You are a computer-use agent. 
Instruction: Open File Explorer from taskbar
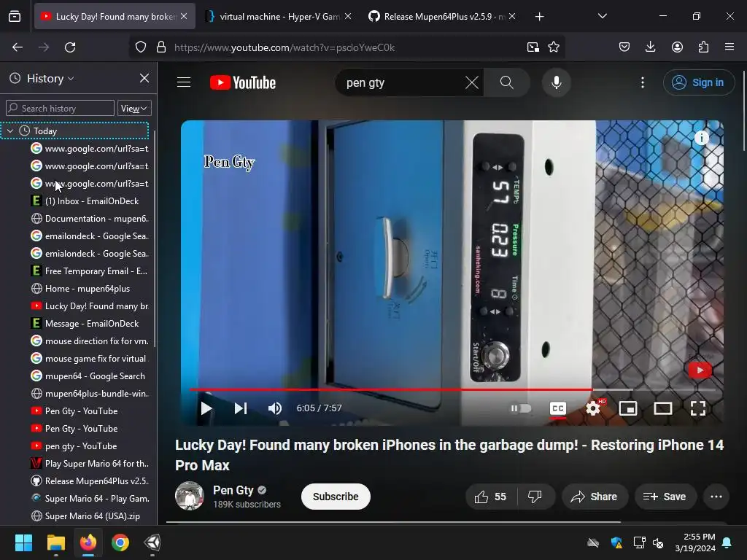(55, 542)
